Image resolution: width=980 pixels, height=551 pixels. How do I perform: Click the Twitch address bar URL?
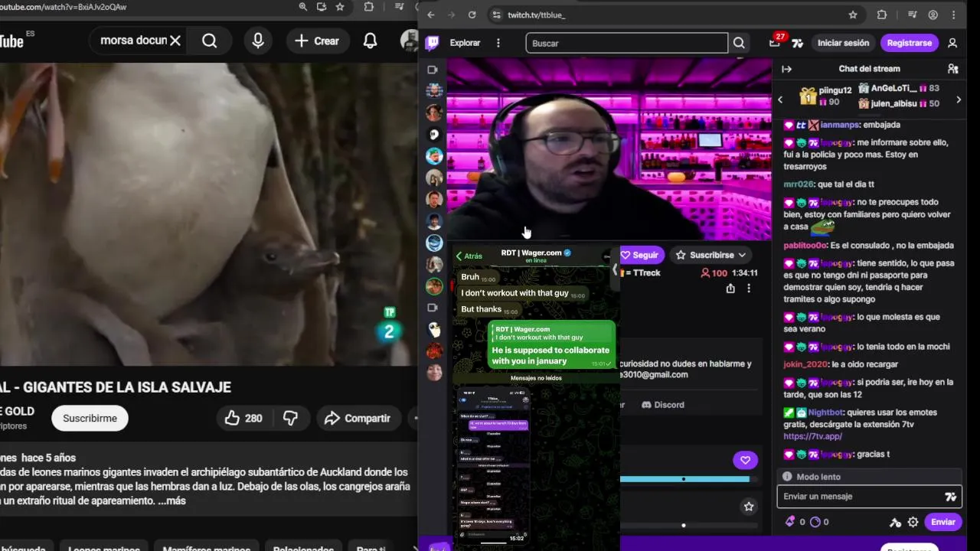click(x=537, y=15)
